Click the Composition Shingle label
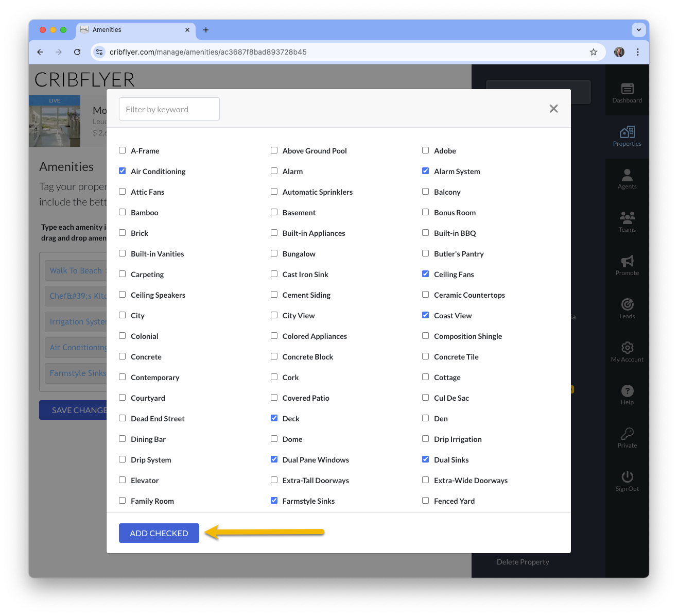The width and height of the screenshot is (678, 616). click(x=468, y=336)
